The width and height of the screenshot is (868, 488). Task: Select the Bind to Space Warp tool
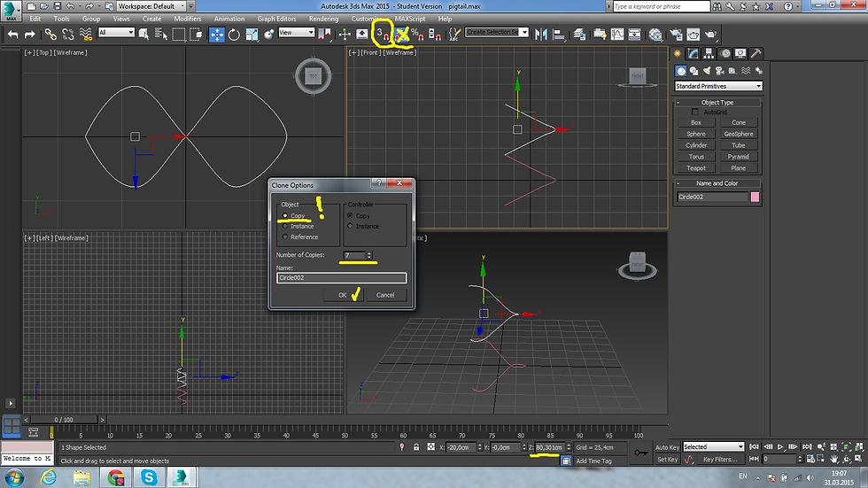(x=86, y=35)
